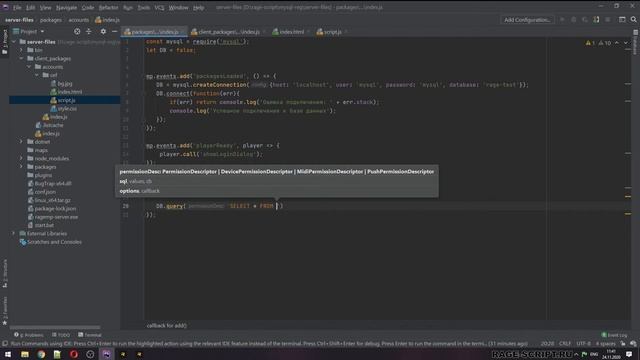Click the accounts breadcrumb in the navigation bar
This screenshot has width=640, height=360.
pyautogui.click(x=78, y=20)
